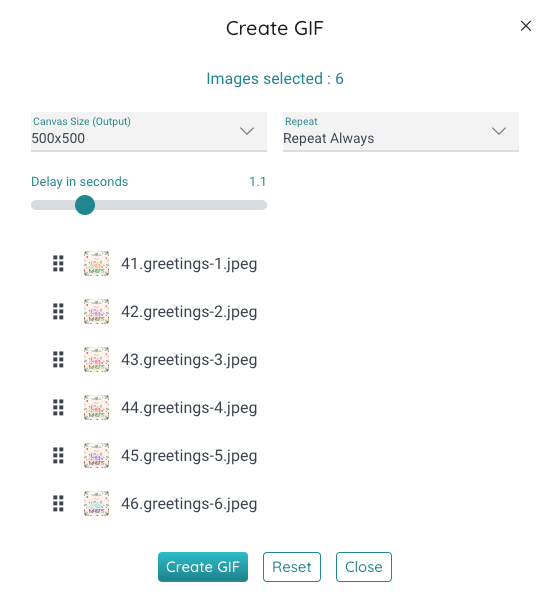548x609 pixels.
Task: Select the 46.greetings-6.jpeg file name
Action: pos(189,504)
